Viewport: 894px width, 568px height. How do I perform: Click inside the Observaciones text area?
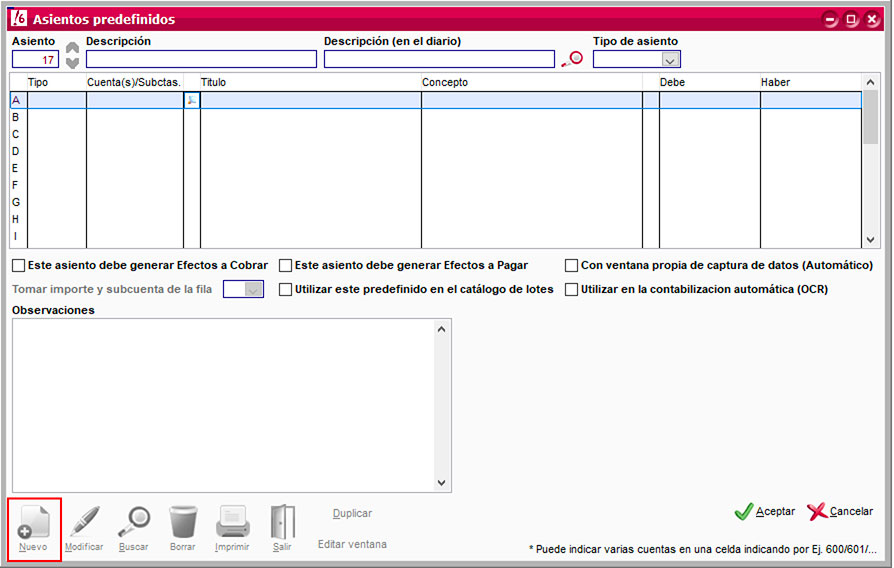coord(223,405)
